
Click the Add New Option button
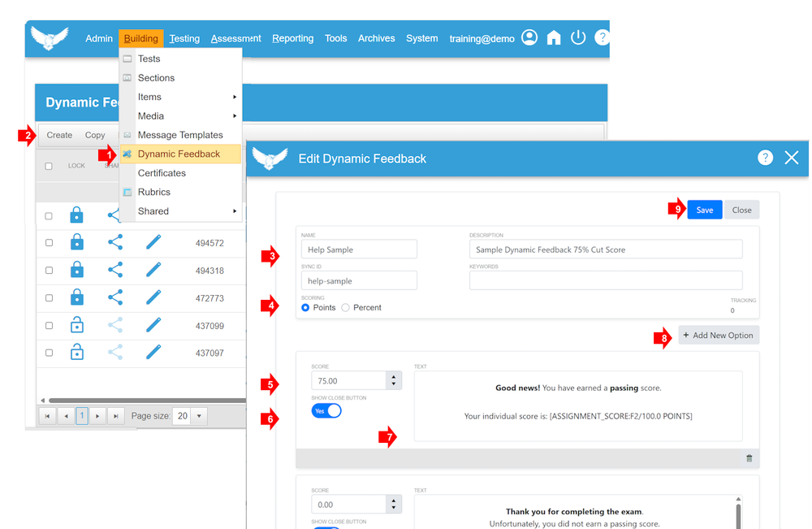coord(719,335)
